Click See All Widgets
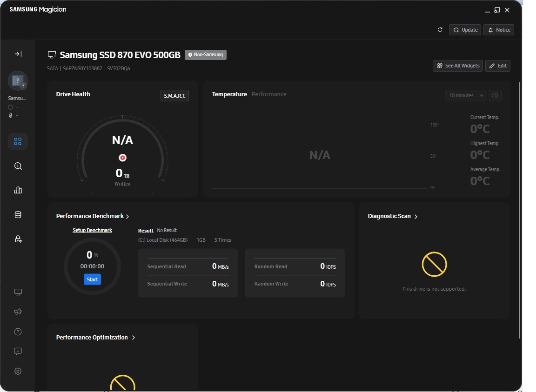Image resolution: width=536 pixels, height=392 pixels. click(x=458, y=66)
